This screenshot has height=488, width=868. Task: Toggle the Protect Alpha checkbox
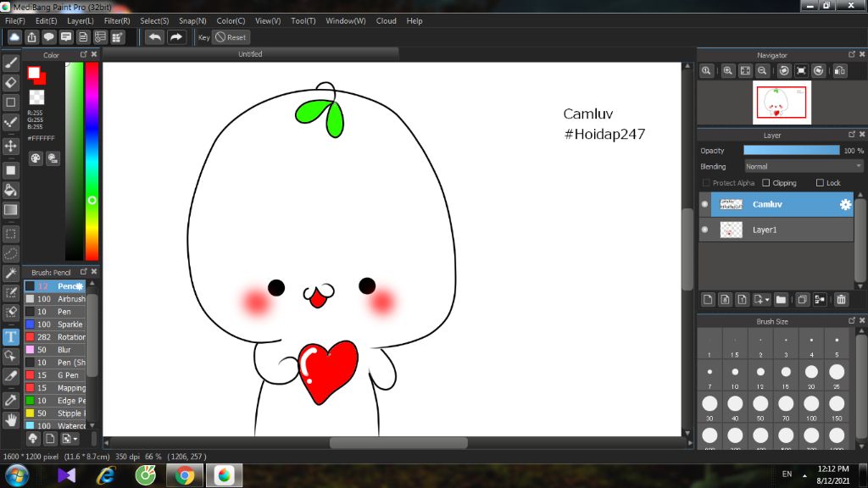[706, 183]
